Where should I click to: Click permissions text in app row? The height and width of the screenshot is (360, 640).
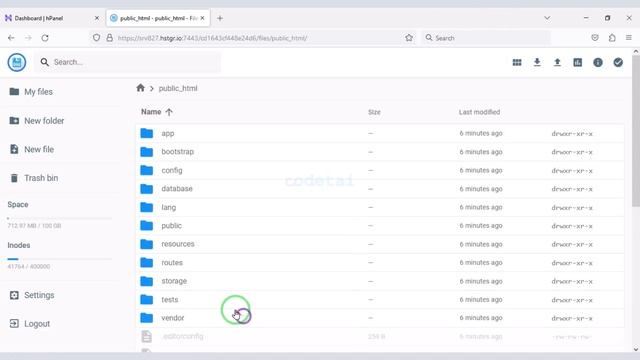click(x=572, y=134)
